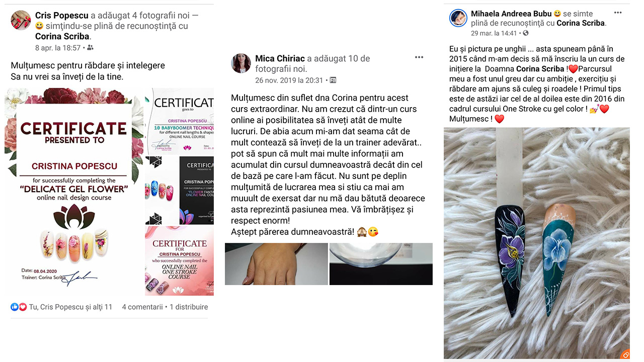This screenshot has height=362, width=644.
Task: Click like and love reaction icons
Action: (x=19, y=307)
